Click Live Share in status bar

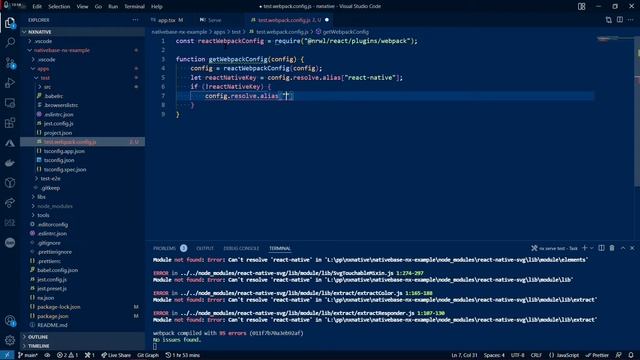point(116,355)
